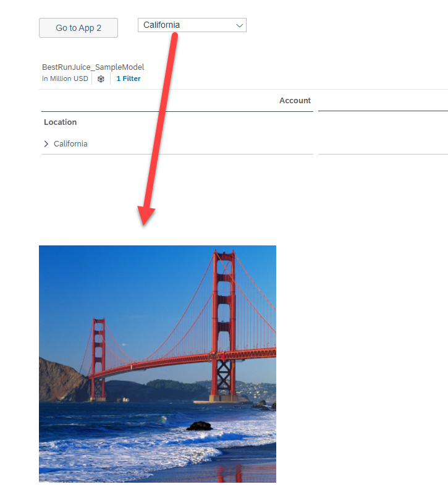Select the California row label in the table

click(x=70, y=144)
